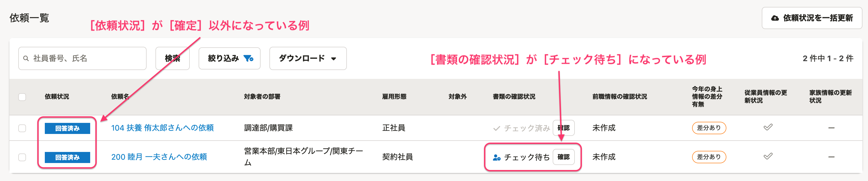868x181 pixels.
Task: Click the magnifier icon in search field
Action: pyautogui.click(x=26, y=58)
